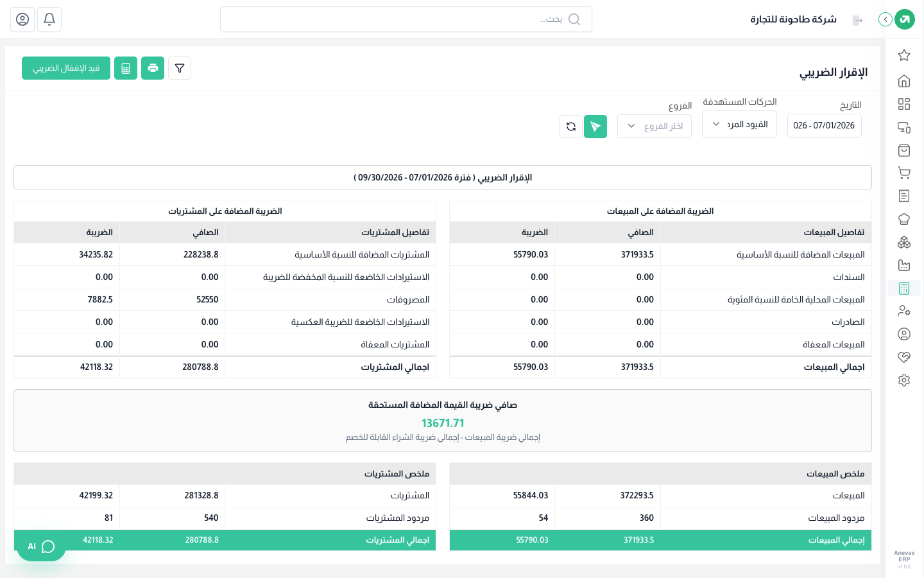Screen dimensions: 924x578
Task: Go to the home icon in the sidebar
Action: point(904,81)
